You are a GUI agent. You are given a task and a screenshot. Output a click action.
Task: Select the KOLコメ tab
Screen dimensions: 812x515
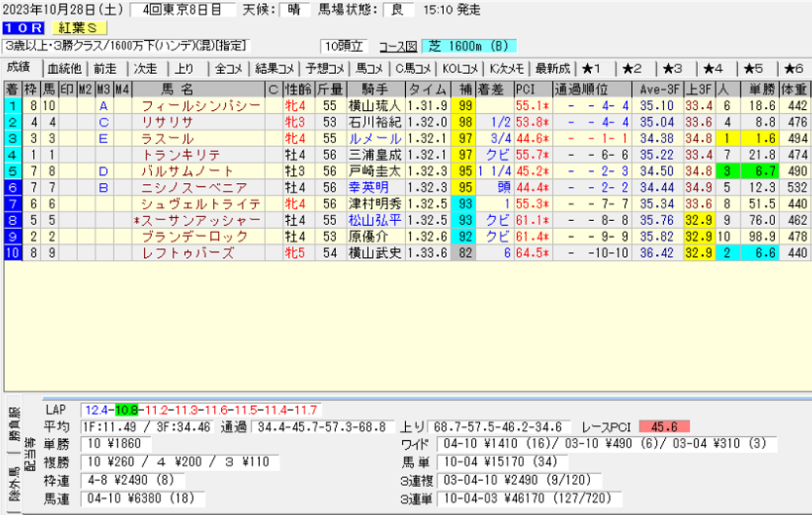461,68
